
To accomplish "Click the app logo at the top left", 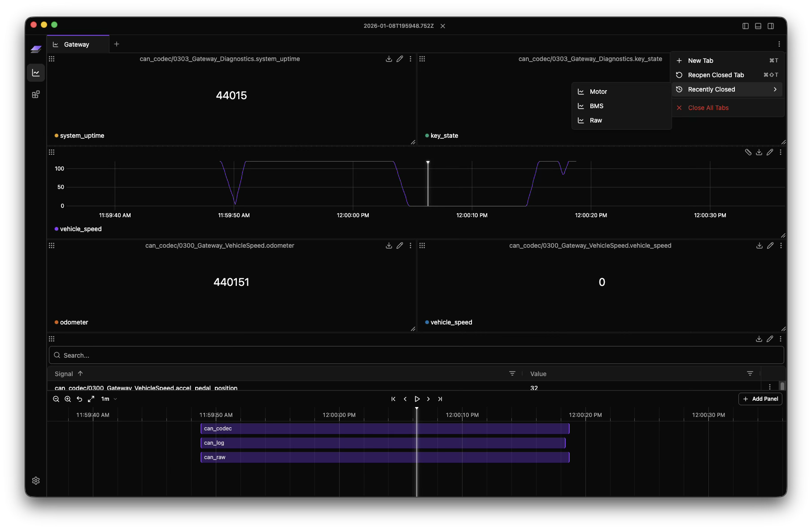I will 36,49.
